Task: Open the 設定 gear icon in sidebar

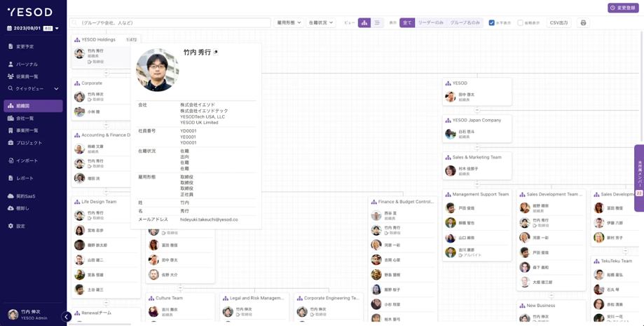Action: (x=11, y=226)
